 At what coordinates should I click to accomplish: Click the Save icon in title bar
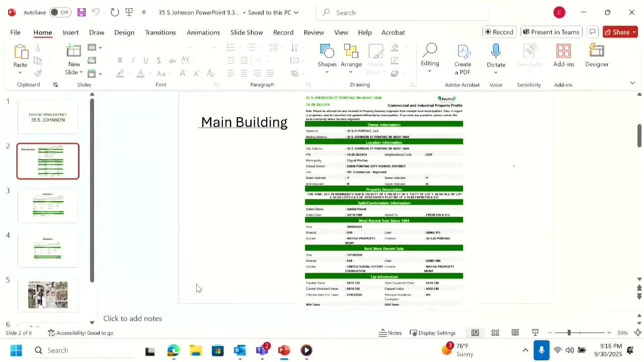click(82, 12)
